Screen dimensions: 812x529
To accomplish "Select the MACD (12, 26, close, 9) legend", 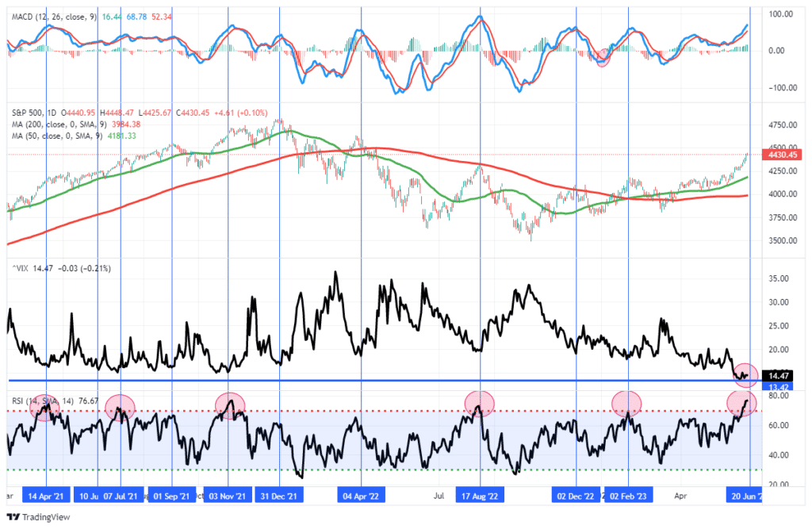I will pos(54,17).
